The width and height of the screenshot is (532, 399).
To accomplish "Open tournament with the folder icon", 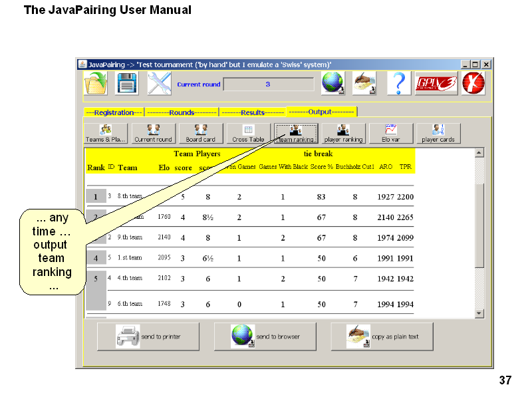I will [95, 84].
